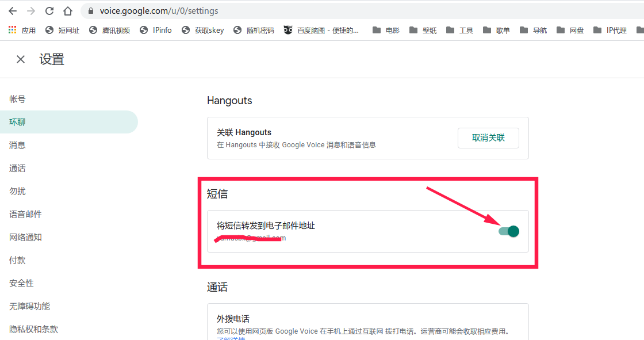Expand the IP代理 bookmark folder
Image resolution: width=644 pixels, height=340 pixels.
pyautogui.click(x=610, y=30)
